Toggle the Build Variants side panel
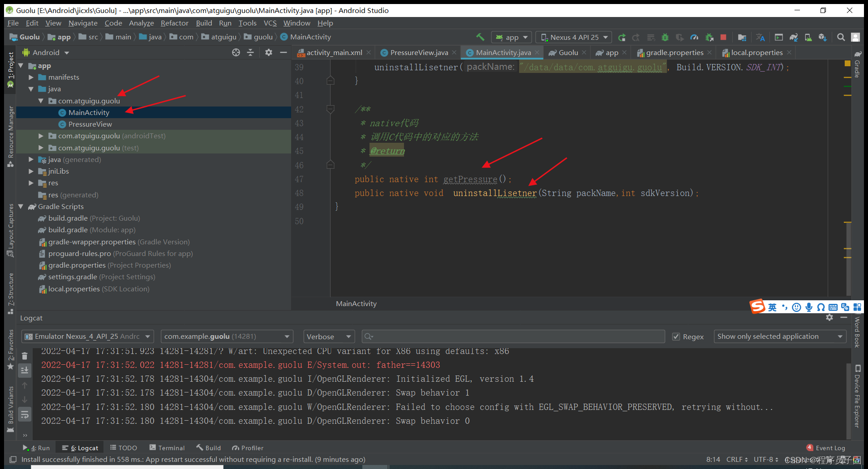 (x=11, y=409)
